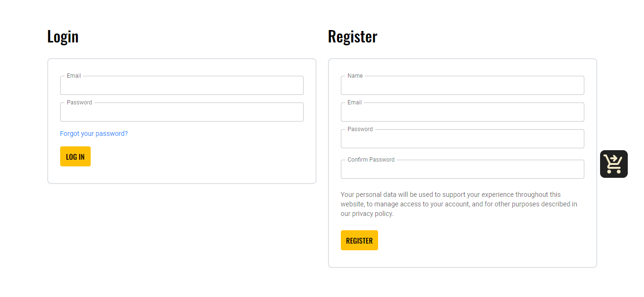644x297 pixels.
Task: Click the Register heading
Action: click(x=353, y=36)
